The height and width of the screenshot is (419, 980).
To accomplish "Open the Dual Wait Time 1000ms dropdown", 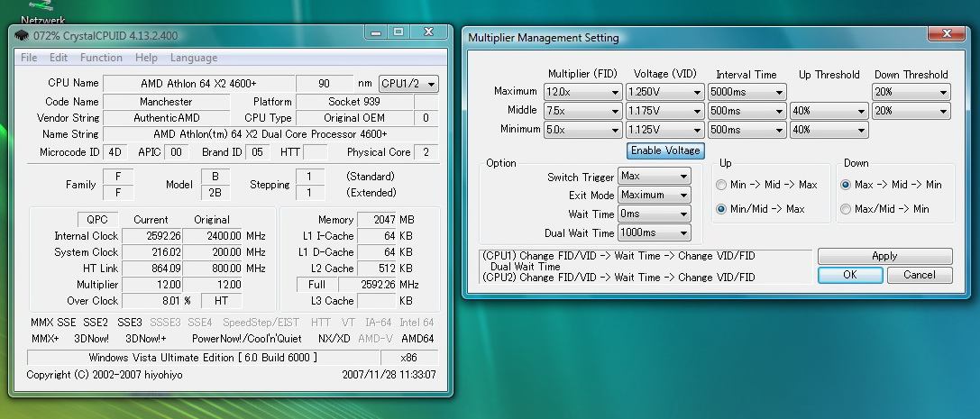I will pos(655,232).
